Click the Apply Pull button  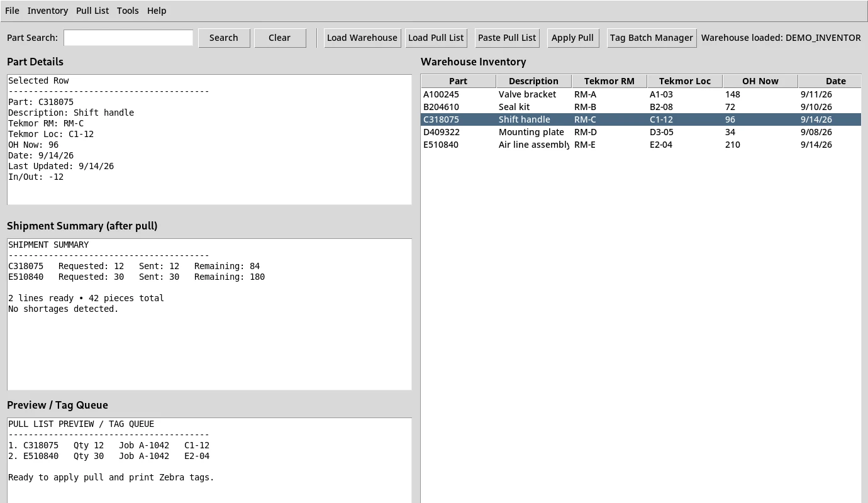572,38
